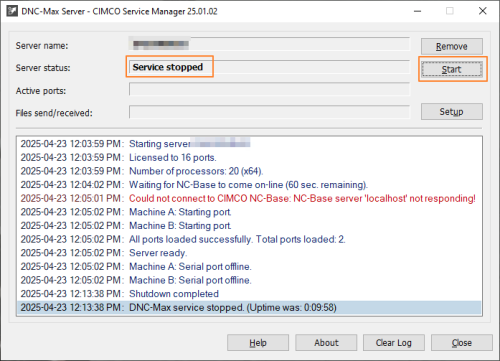Select the 'DNC-Max service stopped' log line
This screenshot has height=361, width=500.
pos(249,307)
